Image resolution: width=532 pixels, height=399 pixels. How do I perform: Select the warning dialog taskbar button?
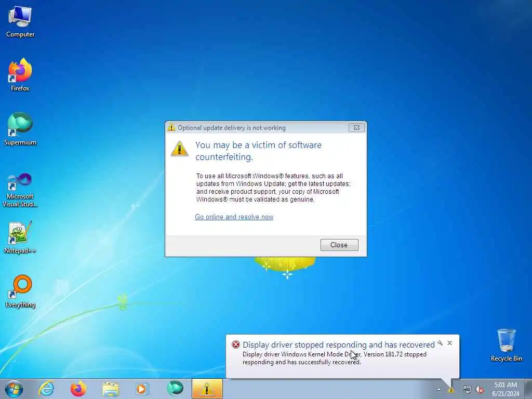(x=207, y=389)
